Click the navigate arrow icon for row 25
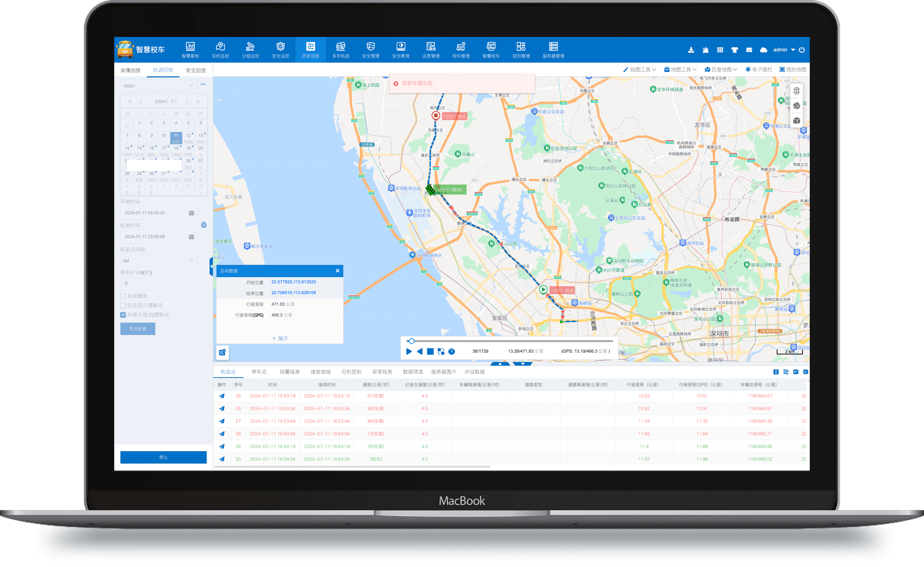 coord(222,396)
